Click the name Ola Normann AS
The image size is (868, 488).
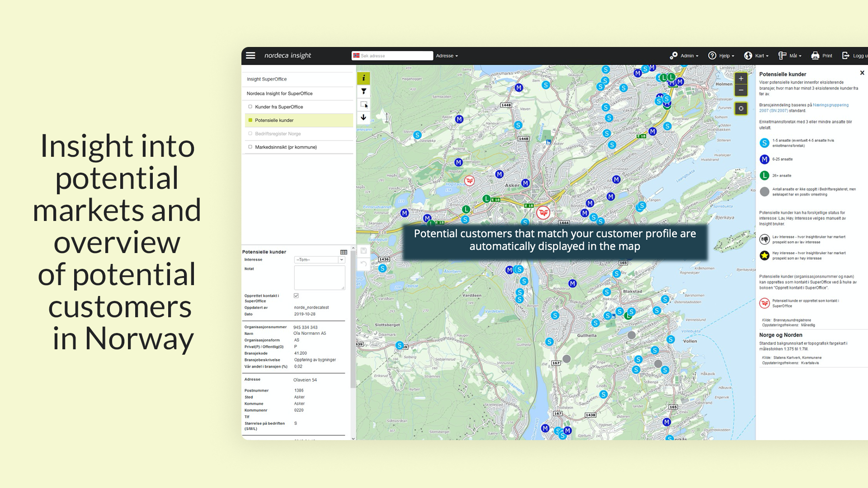coord(310,333)
